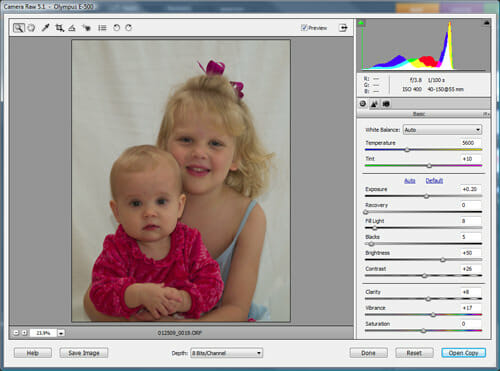500x371 pixels.
Task: Select the Red Eye Removal tool
Action: (87, 28)
